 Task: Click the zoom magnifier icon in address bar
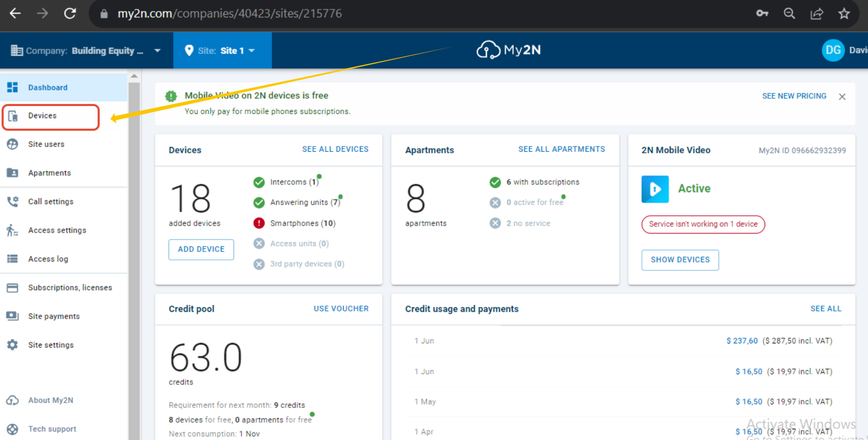789,13
